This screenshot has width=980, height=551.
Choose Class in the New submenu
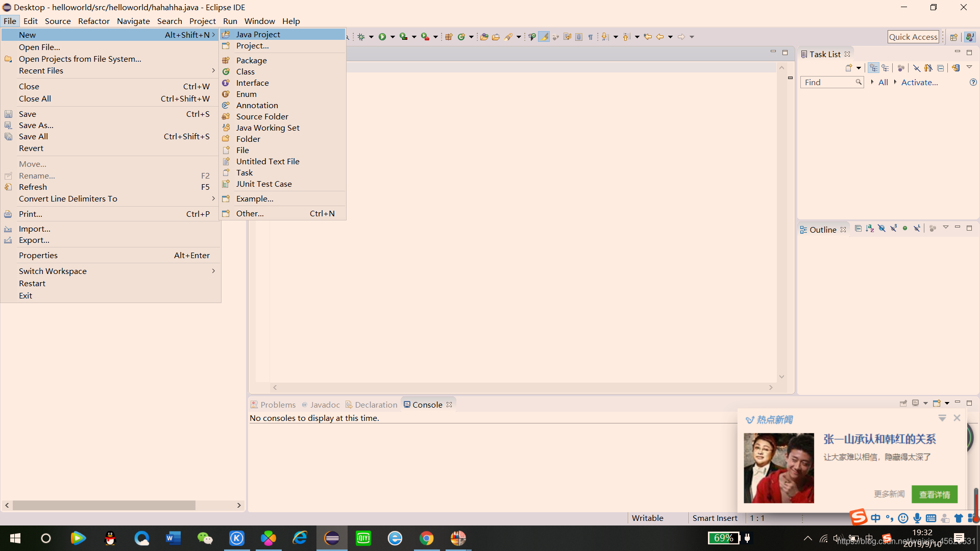283,71
